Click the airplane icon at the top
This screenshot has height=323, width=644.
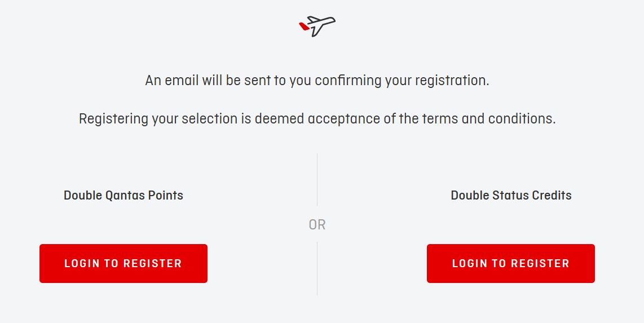pos(317,25)
